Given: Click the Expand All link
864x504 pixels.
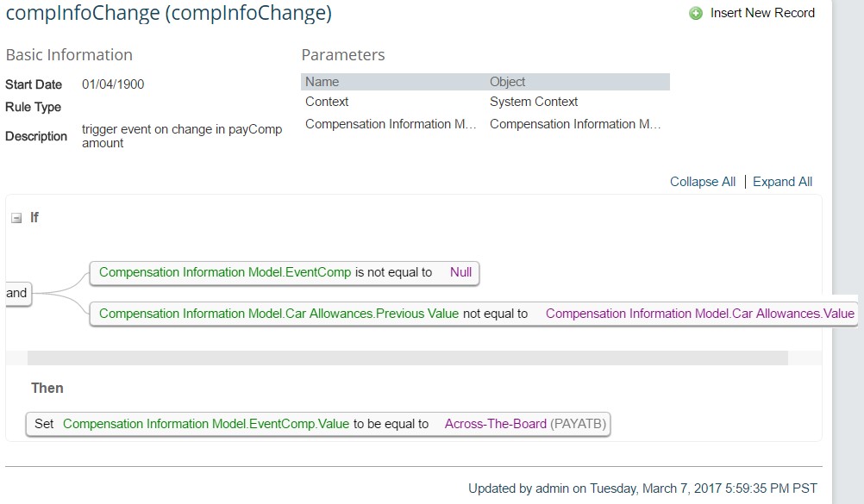Looking at the screenshot, I should click(x=782, y=182).
